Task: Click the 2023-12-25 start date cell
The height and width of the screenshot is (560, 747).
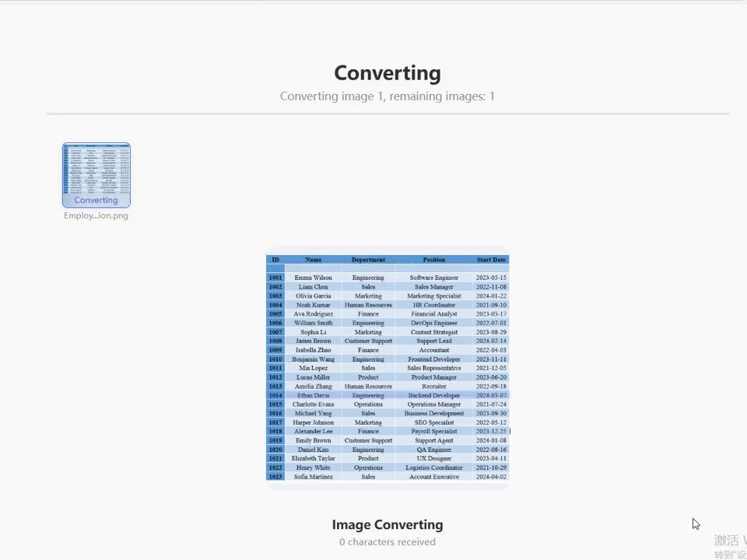Action: (491, 432)
